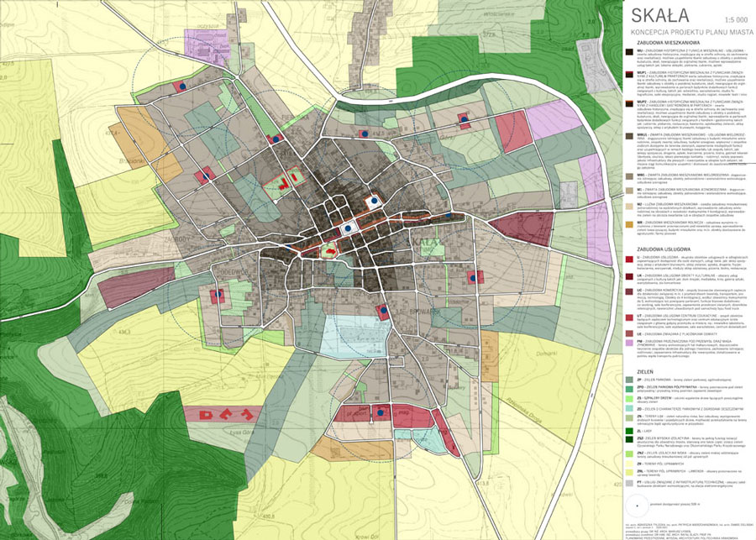Image resolution: width=756 pixels, height=540 pixels.
Task: Pick the ZL forest green legend swatch
Action: point(629,430)
